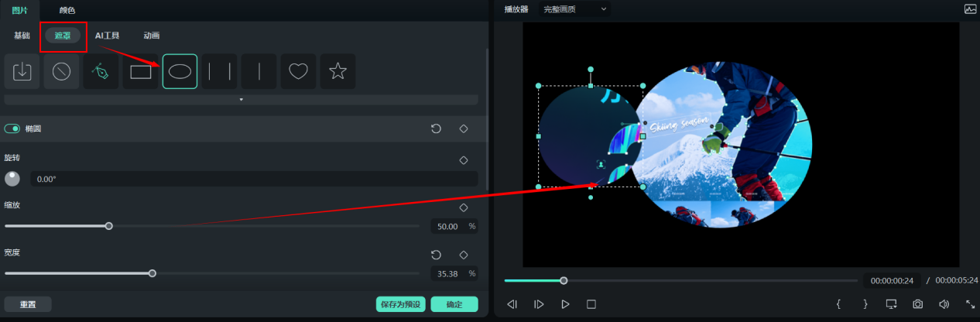
Task: Click the 播放器 label
Action: pyautogui.click(x=516, y=9)
